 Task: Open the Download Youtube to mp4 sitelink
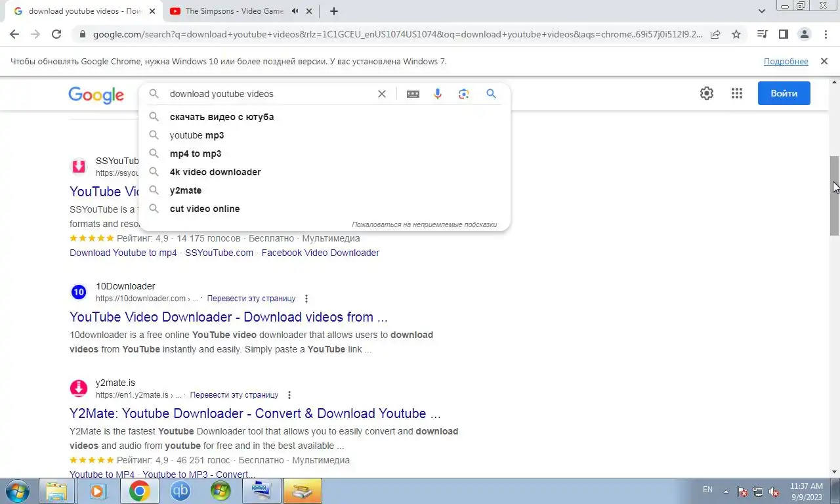click(x=123, y=253)
